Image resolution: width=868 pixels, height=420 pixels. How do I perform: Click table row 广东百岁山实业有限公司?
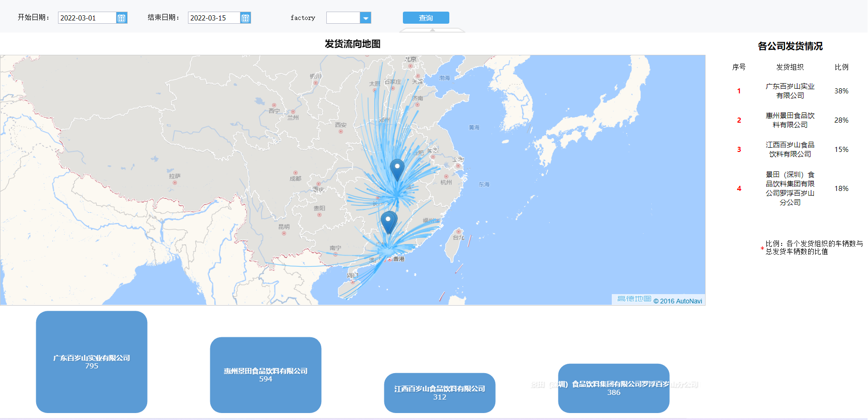[790, 91]
